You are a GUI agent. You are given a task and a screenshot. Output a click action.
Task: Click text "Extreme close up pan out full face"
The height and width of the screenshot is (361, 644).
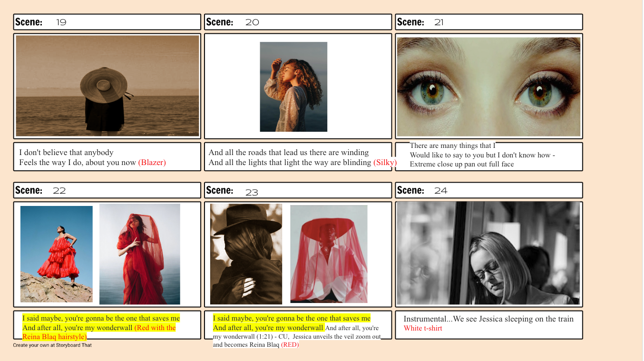[x=461, y=164]
